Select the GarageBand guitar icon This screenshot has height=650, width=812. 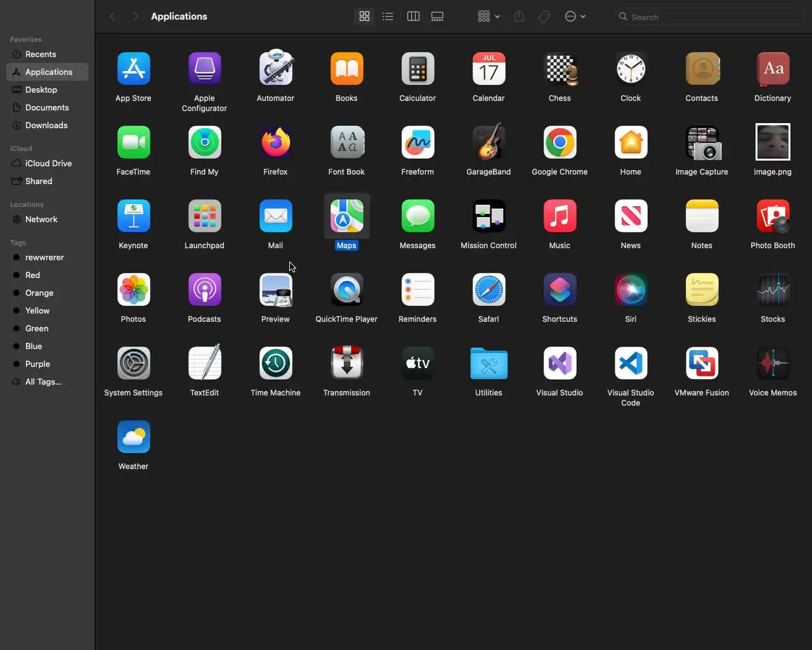tap(488, 142)
